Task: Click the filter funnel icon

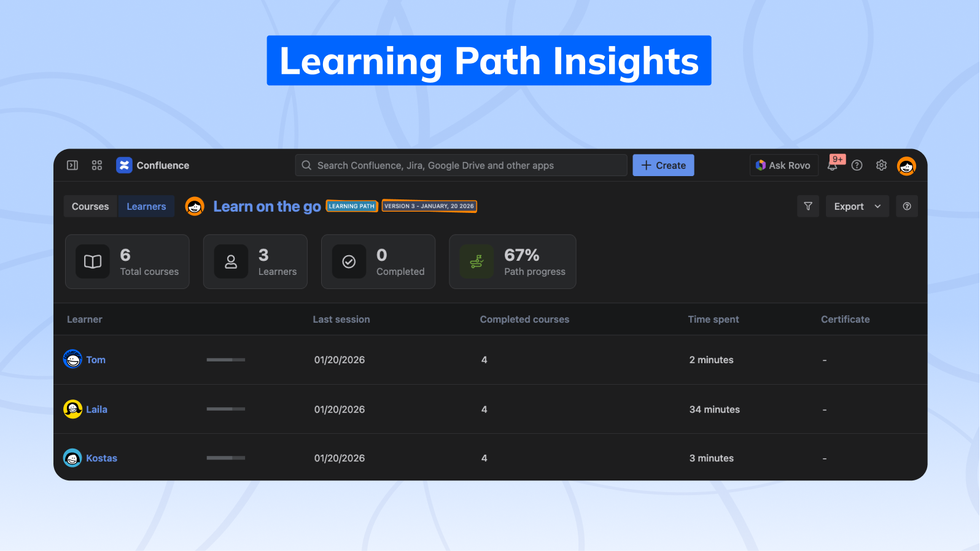Action: click(x=807, y=206)
